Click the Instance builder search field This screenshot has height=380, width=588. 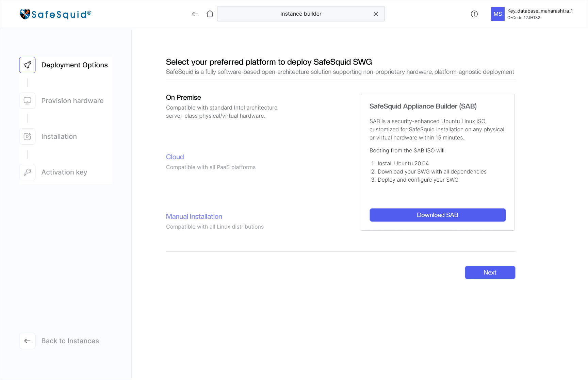(x=301, y=14)
